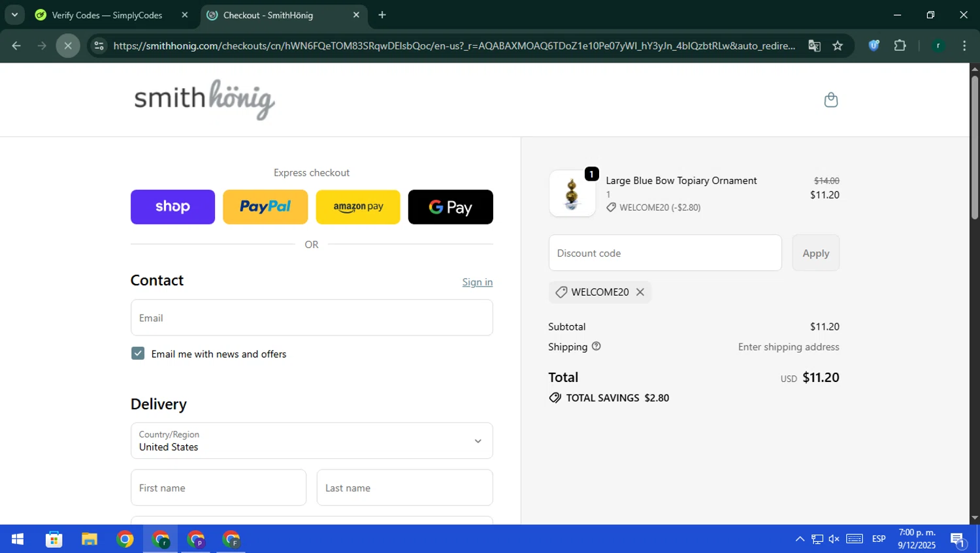Focus the Email input field
Viewport: 980px width, 553px height.
[312, 318]
